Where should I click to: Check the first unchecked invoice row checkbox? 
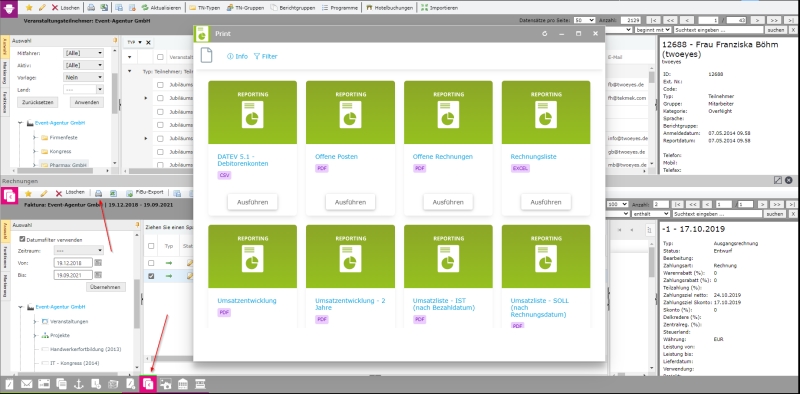point(151,263)
